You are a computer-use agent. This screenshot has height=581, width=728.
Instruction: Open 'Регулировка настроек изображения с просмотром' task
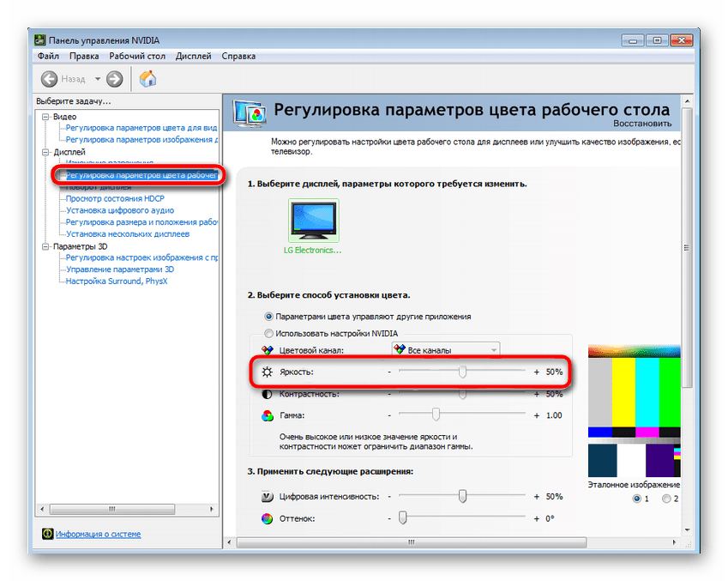[x=141, y=257]
